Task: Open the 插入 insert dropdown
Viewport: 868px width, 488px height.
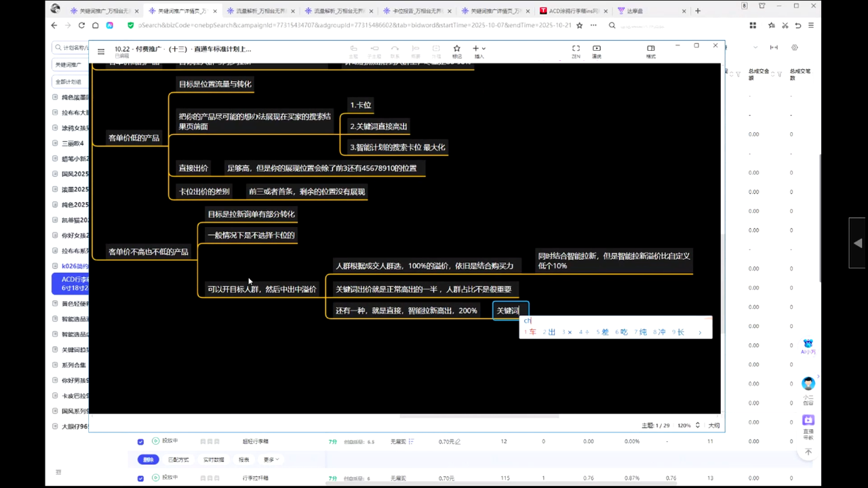Action: point(479,49)
